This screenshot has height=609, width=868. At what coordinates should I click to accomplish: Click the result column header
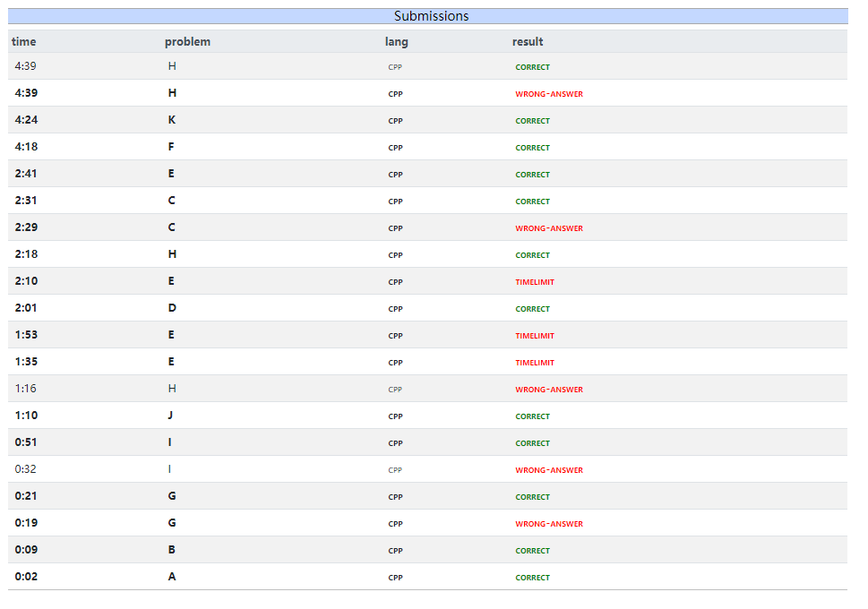click(x=528, y=42)
